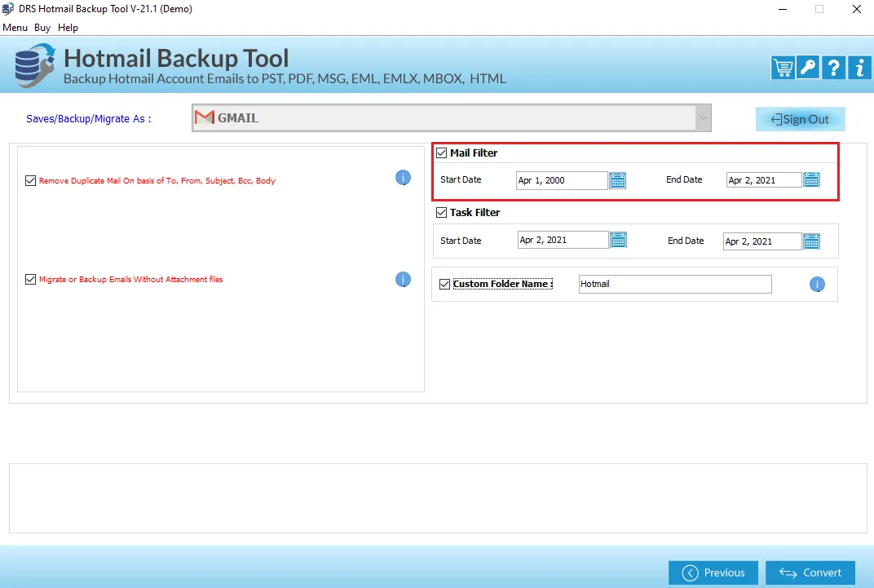Open the info about icon in header
Image resolution: width=874 pixels, height=588 pixels.
(859, 68)
